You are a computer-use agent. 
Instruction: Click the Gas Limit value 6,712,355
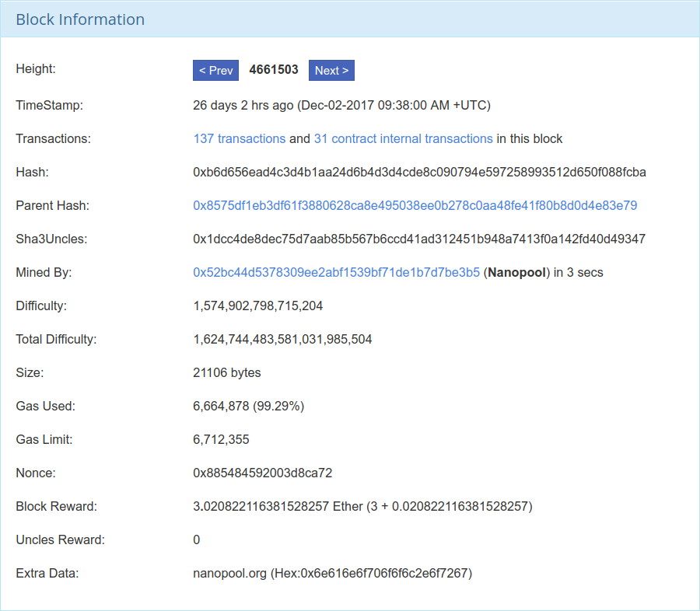pyautogui.click(x=221, y=439)
